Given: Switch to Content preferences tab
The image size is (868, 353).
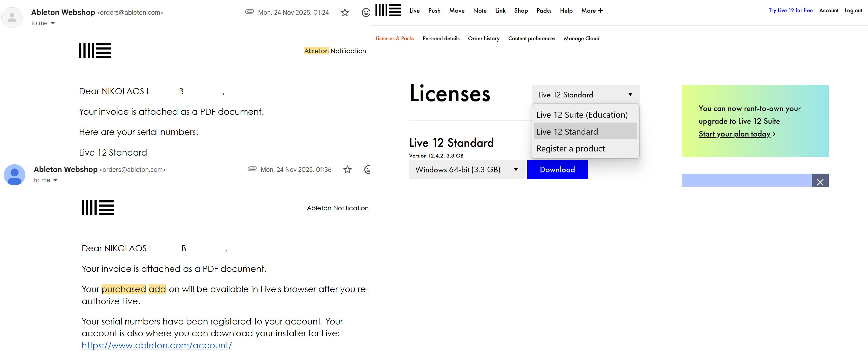Looking at the screenshot, I should point(531,38).
